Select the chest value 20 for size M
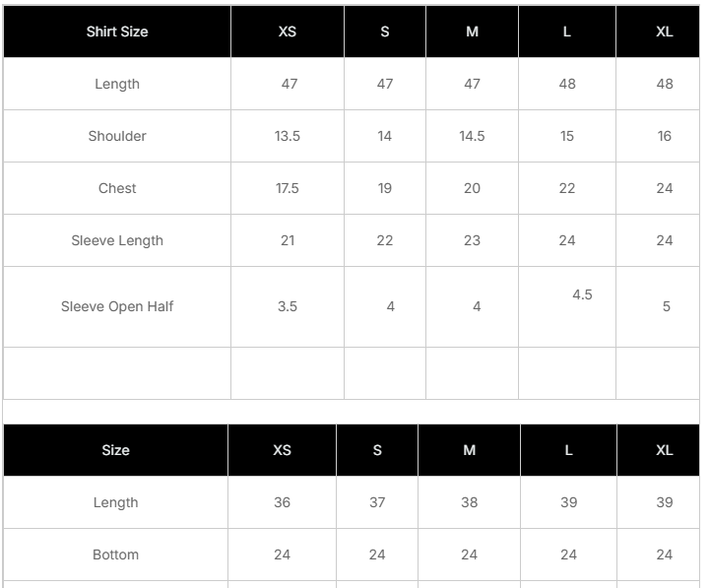Screen dimensions: 710x588 (472, 188)
